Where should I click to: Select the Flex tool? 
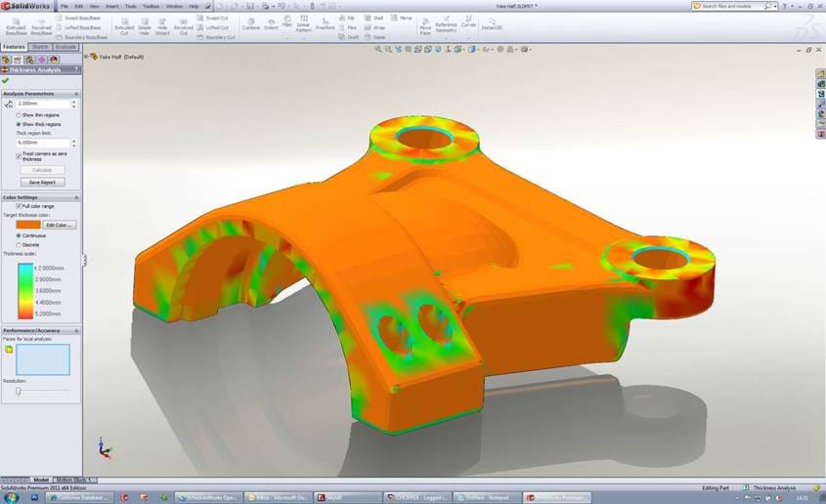pos(348,27)
